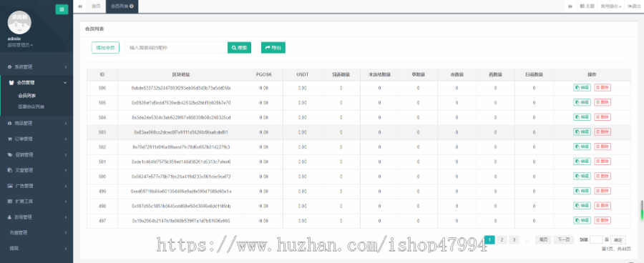
Task: Select 会员列表 in the sidebar
Action: point(27,96)
